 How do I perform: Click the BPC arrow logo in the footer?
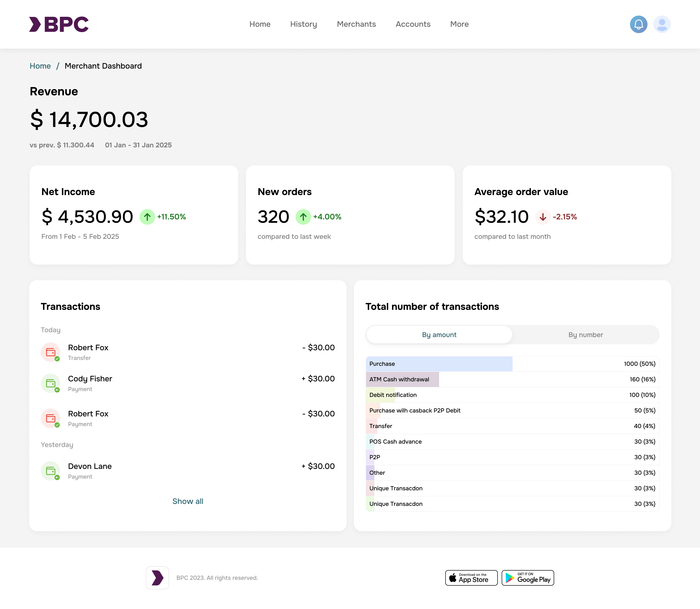click(157, 578)
